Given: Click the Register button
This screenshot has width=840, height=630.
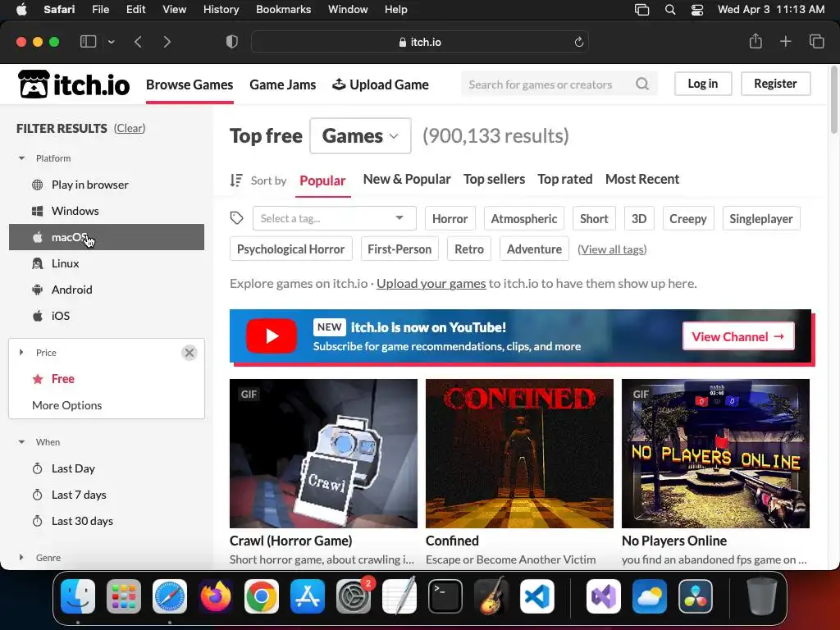Looking at the screenshot, I should pyautogui.click(x=775, y=84).
